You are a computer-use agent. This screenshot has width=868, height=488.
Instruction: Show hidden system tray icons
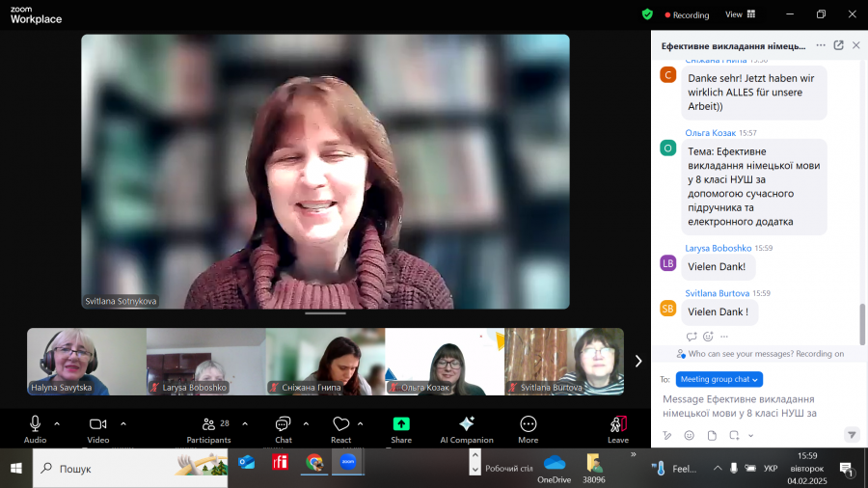(x=718, y=468)
